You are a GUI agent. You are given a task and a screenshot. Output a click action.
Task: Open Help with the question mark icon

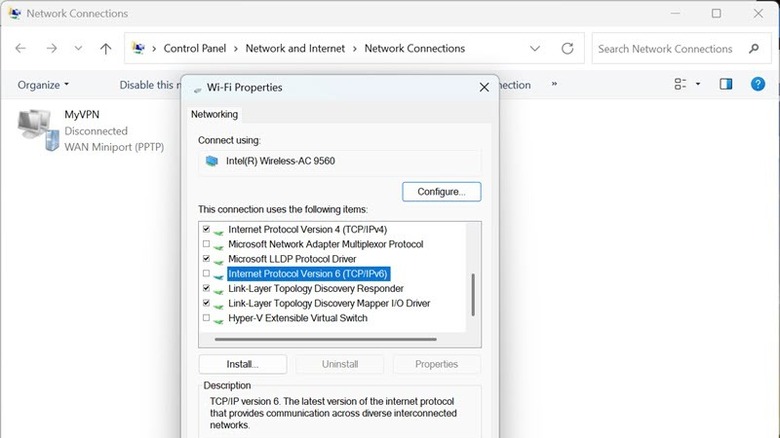758,84
